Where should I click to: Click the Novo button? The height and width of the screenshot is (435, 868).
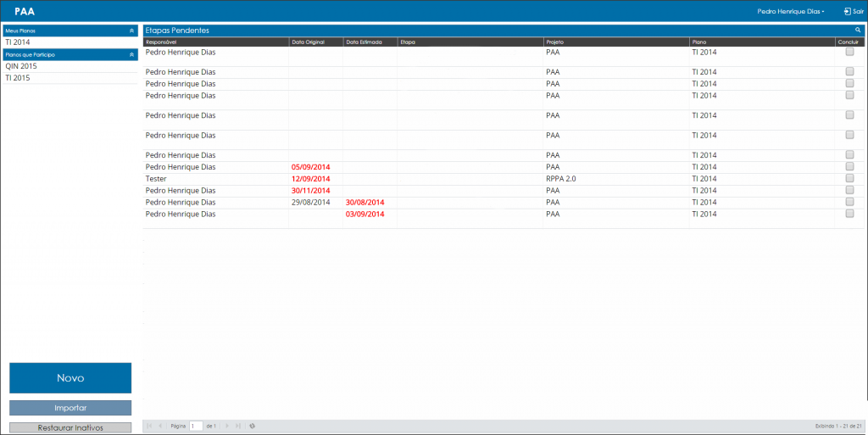(x=70, y=378)
